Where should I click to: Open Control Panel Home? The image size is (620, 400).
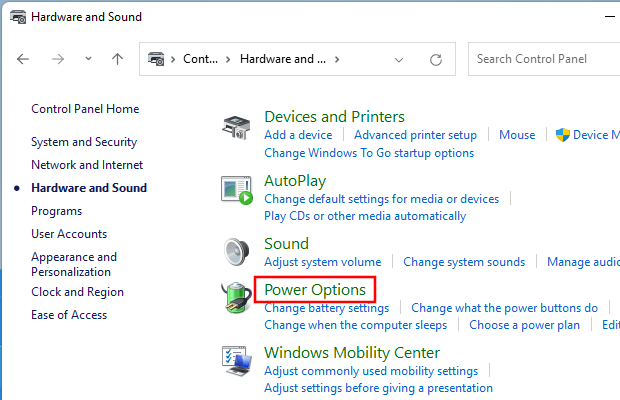85,109
